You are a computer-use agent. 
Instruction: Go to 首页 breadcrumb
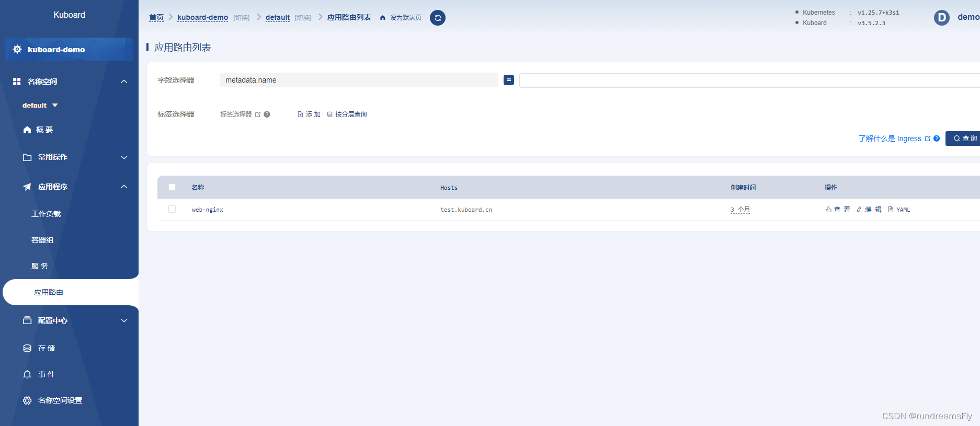tap(156, 17)
